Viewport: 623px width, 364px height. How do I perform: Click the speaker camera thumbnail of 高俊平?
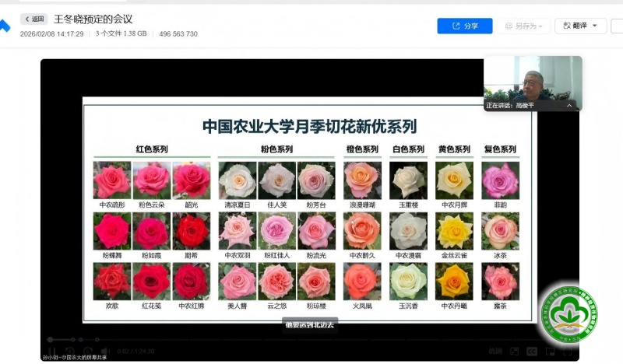(533, 78)
